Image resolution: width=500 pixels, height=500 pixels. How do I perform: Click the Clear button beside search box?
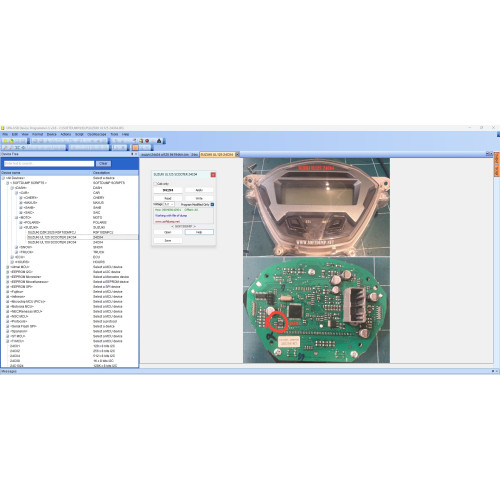[x=103, y=164]
